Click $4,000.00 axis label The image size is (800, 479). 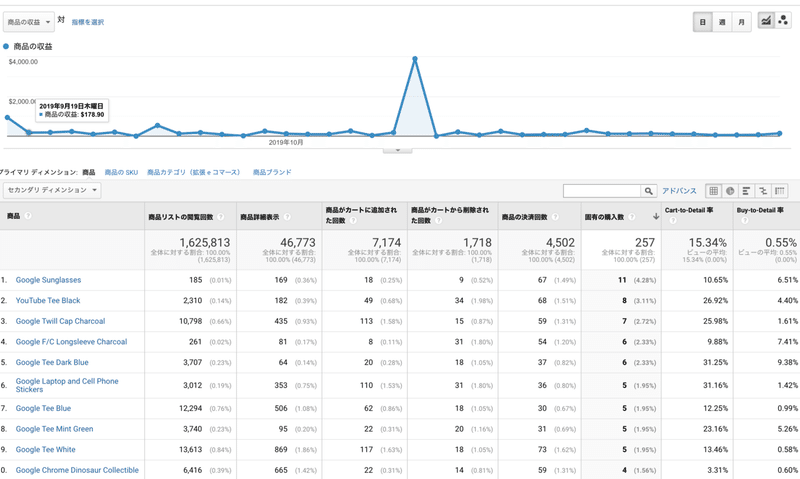(x=23, y=62)
